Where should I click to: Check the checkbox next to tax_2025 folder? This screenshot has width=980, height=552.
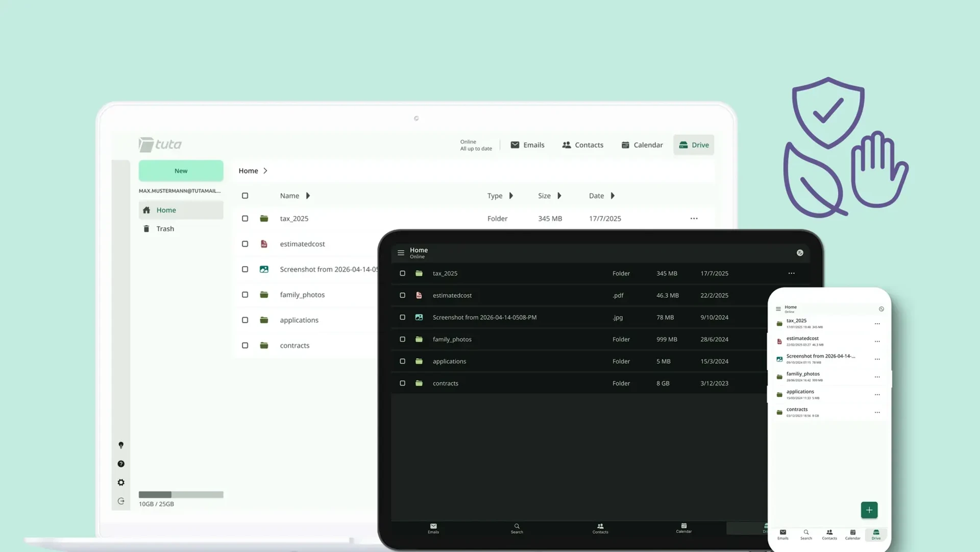click(x=245, y=218)
